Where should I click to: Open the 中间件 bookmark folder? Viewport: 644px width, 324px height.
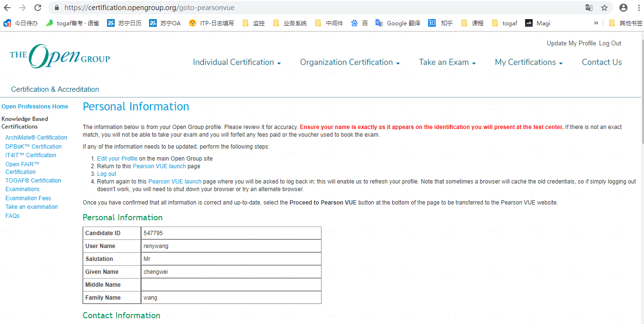click(x=329, y=23)
